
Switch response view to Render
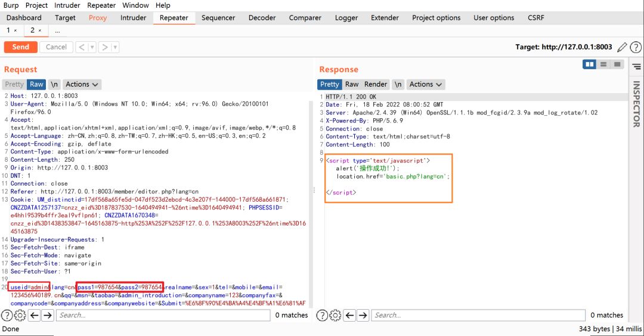376,84
